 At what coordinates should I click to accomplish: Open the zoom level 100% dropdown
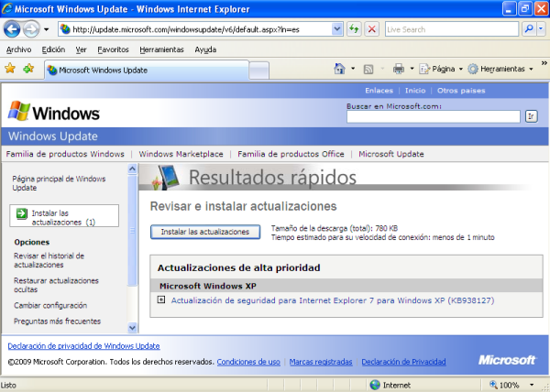point(540,385)
